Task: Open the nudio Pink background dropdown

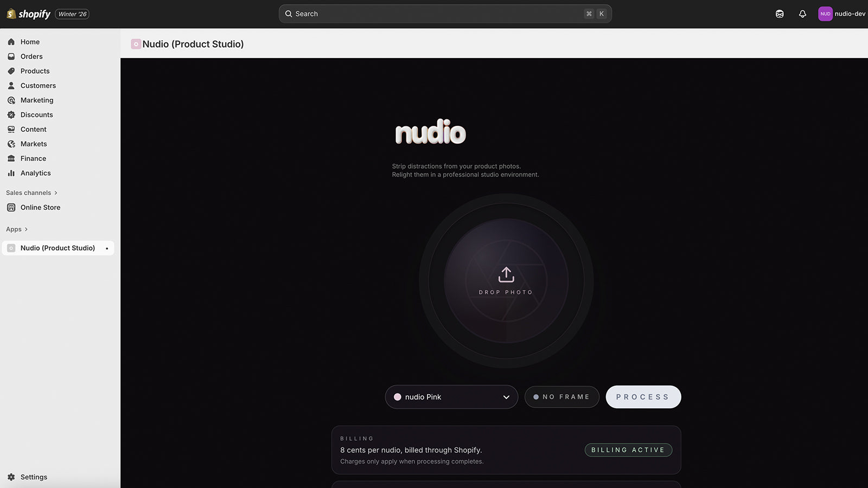Action: pyautogui.click(x=451, y=396)
